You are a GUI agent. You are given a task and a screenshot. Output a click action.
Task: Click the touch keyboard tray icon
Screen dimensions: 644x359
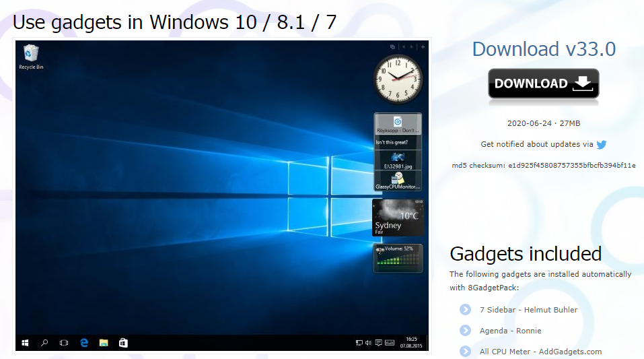390,343
